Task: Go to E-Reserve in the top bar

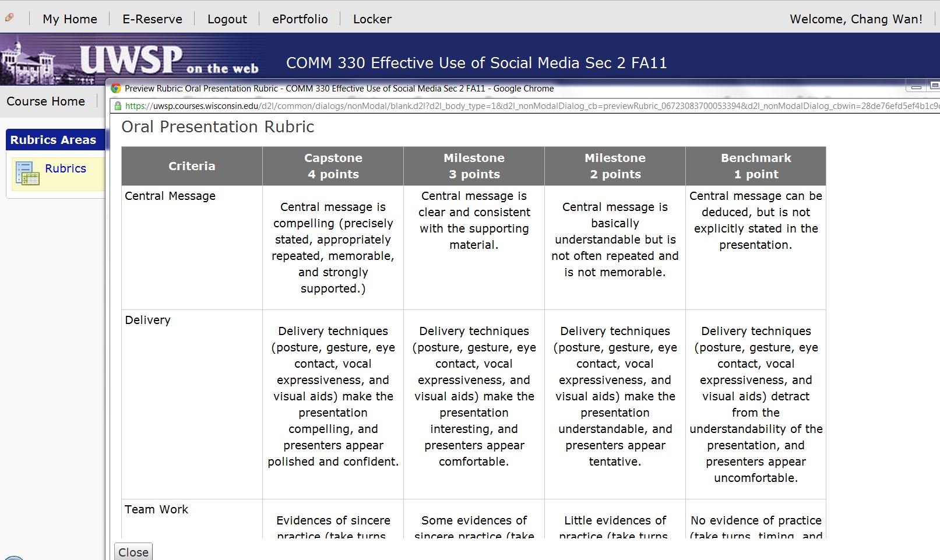Action: click(x=152, y=19)
